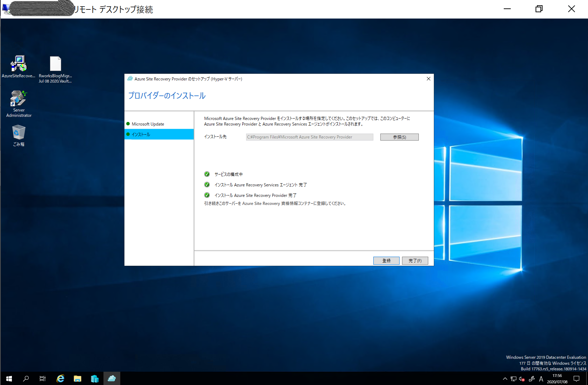Open Server Manager from the taskbar

[x=94, y=378]
